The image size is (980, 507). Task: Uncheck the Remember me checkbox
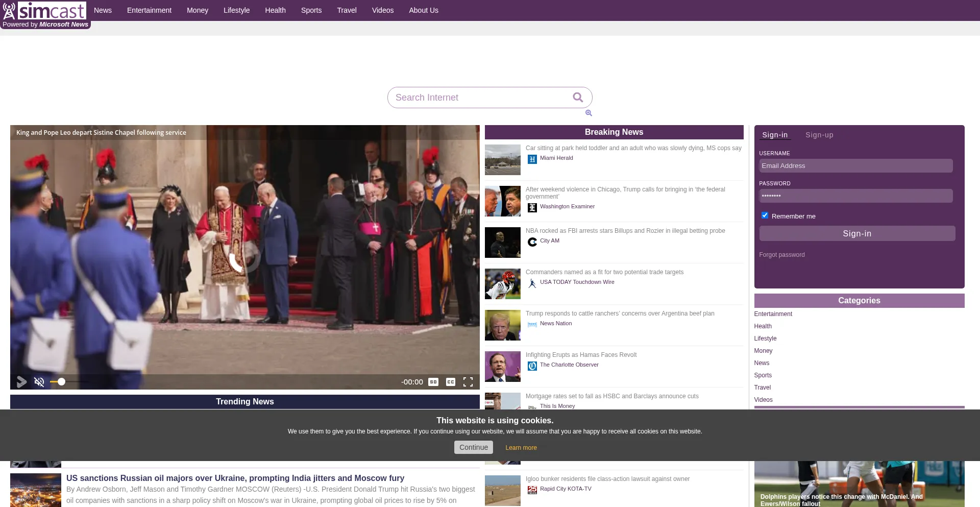(x=765, y=215)
